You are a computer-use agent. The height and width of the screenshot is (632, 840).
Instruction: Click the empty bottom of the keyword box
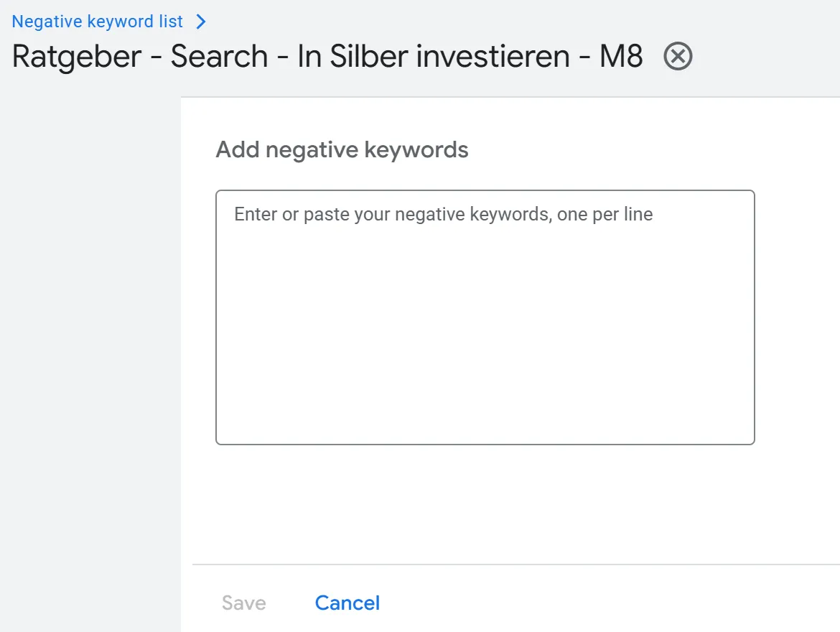tap(485, 417)
